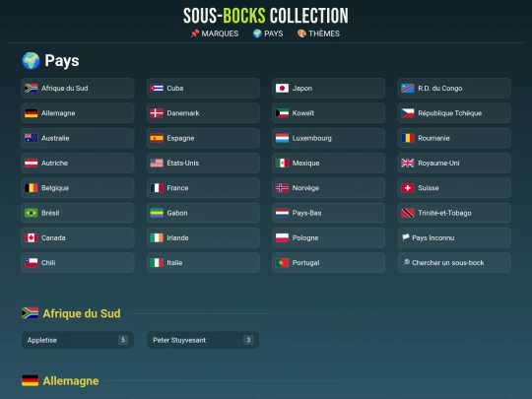Click the Portugal flag icon
532x399 pixels.
click(282, 263)
